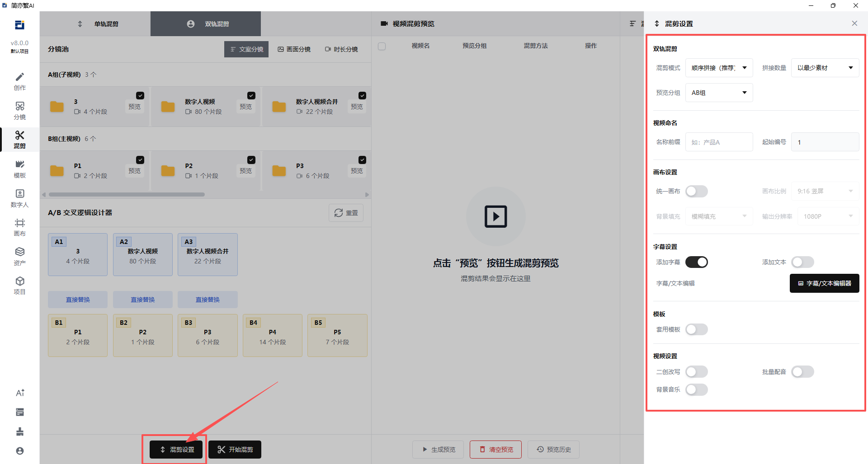Uncheck the folder 3 checkbox
The image size is (868, 464).
(140, 95)
